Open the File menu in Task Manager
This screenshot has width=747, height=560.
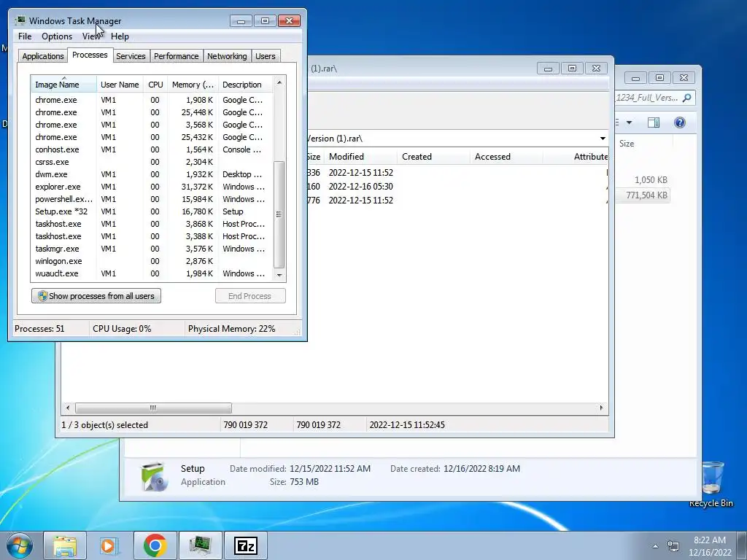pos(25,36)
